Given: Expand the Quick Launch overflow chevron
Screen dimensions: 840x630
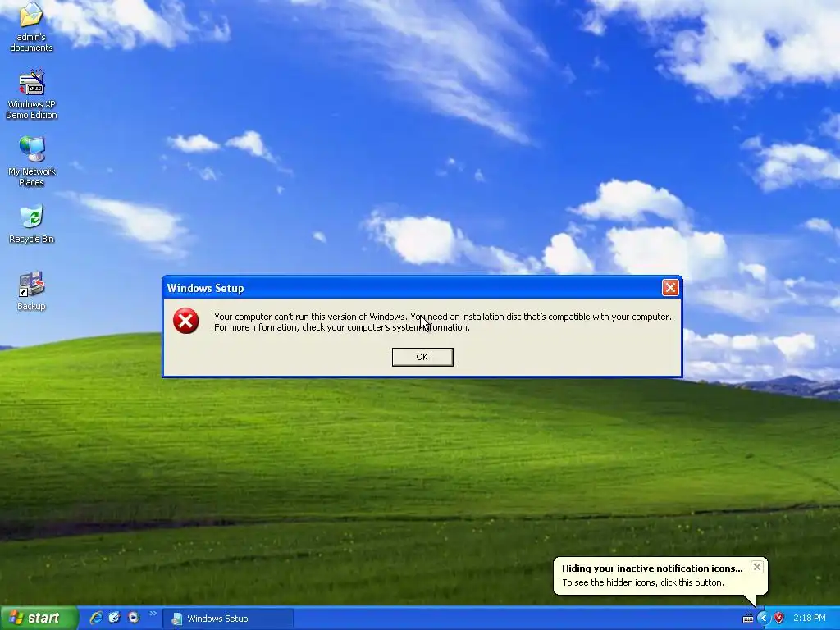Looking at the screenshot, I should click(153, 614).
